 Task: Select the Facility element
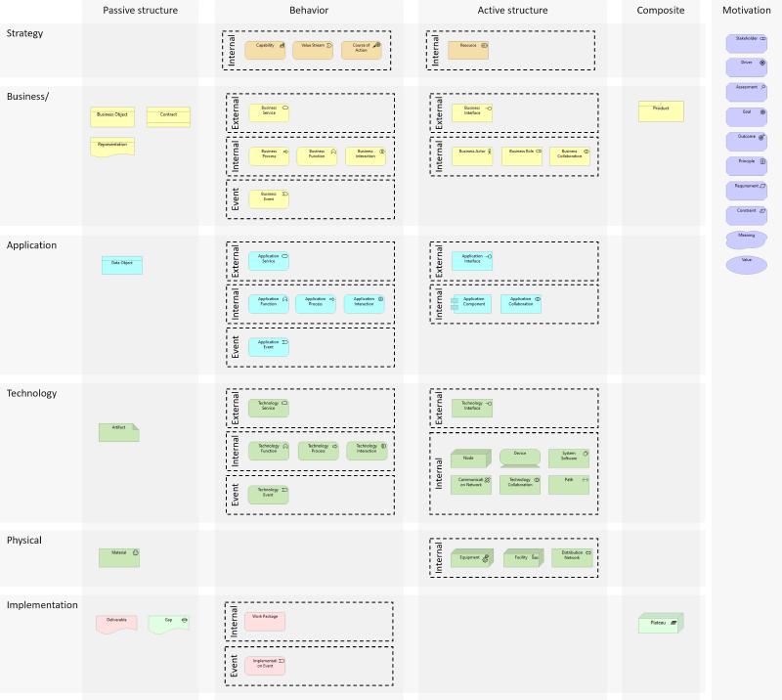coord(523,558)
